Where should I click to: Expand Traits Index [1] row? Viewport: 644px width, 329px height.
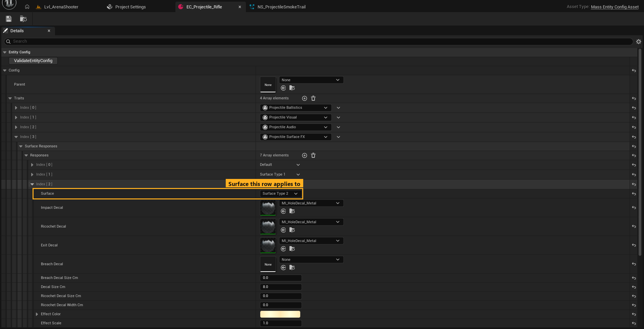(16, 117)
